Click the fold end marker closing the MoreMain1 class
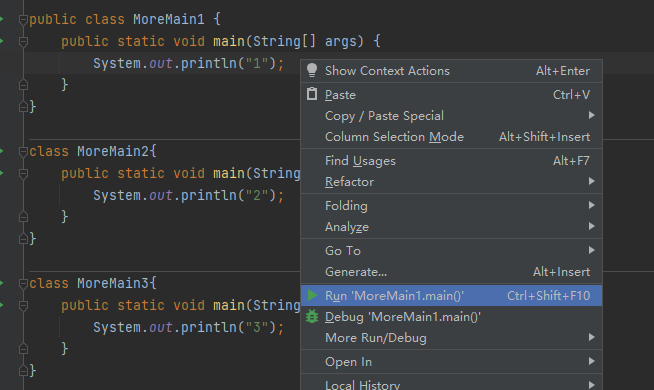Screen dimensions: 654x390 tap(23, 107)
